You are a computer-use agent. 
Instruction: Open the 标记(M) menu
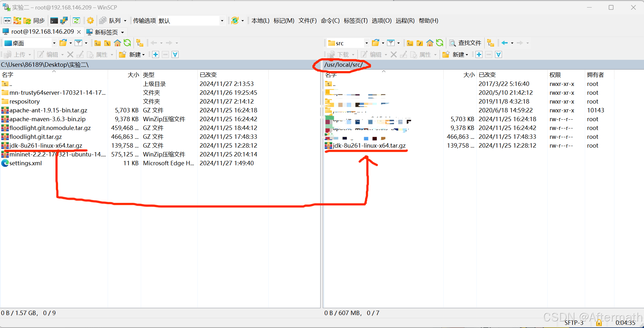tap(284, 21)
